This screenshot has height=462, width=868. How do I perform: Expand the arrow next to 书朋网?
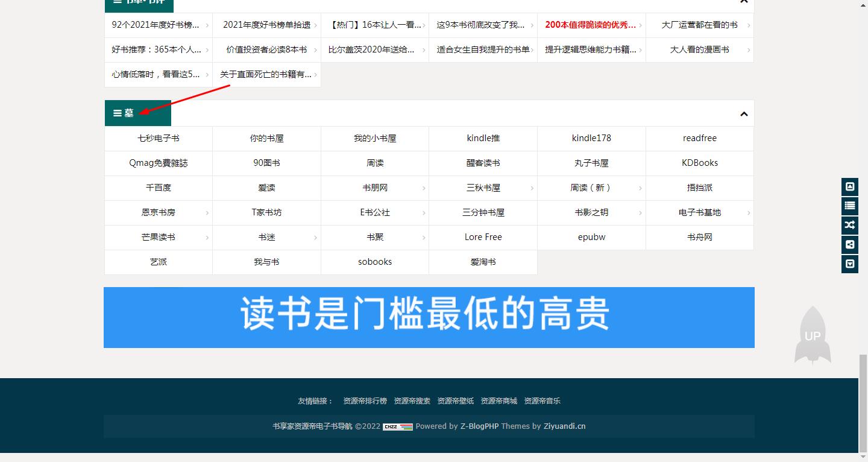[424, 188]
